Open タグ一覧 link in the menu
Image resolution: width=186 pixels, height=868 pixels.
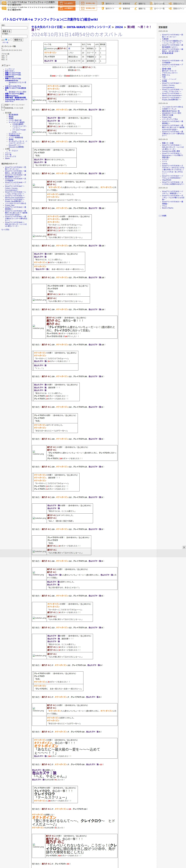coord(8,155)
